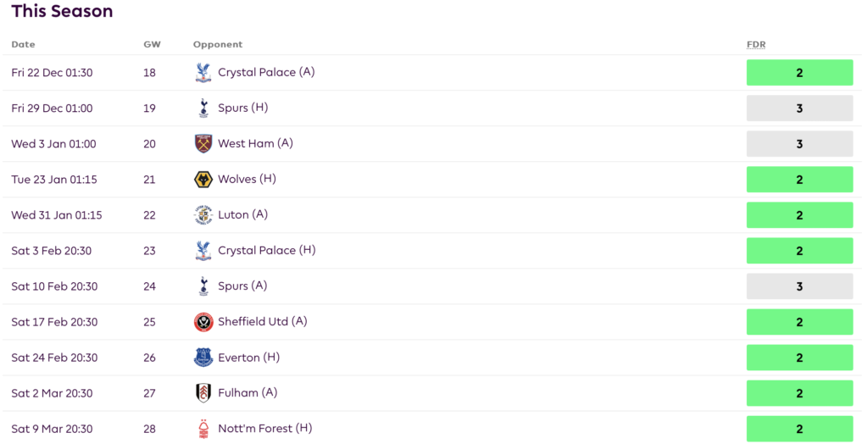Click the Fulham club badge

[x=203, y=393]
